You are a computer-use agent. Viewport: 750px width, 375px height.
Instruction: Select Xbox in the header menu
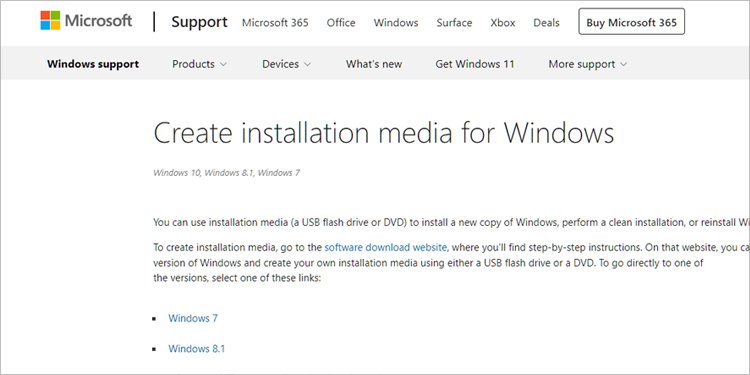pos(503,22)
